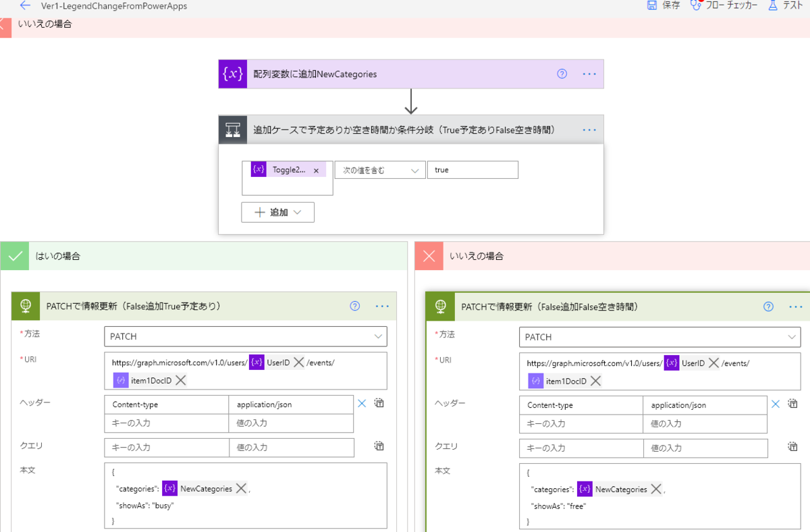The height and width of the screenshot is (532, 810).
Task: Open help on 配列変数に追加NewCategories action
Action: (562, 74)
